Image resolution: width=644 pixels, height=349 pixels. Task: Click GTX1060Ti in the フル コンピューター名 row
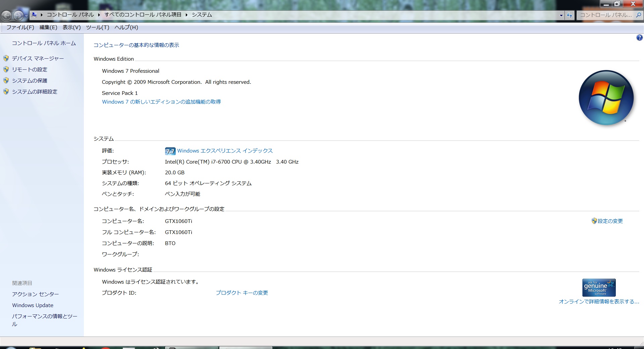[178, 232]
